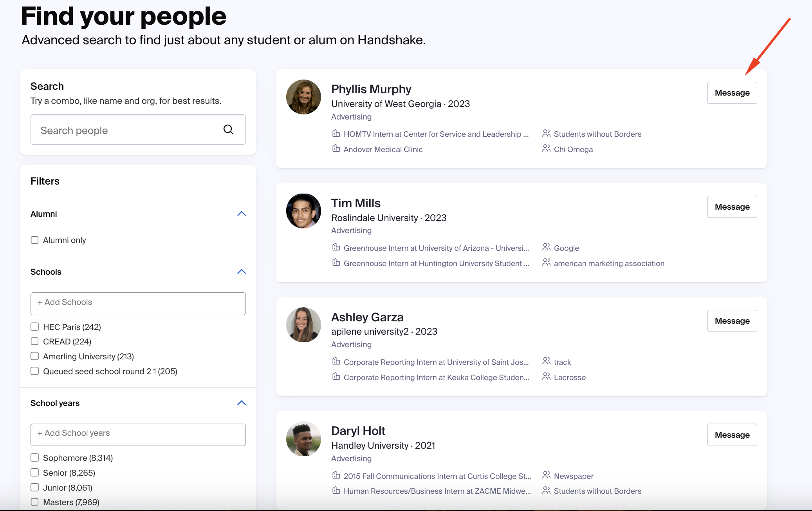The height and width of the screenshot is (511, 812).
Task: Click the building icon beside HOMTV Intern entry
Action: pos(336,133)
